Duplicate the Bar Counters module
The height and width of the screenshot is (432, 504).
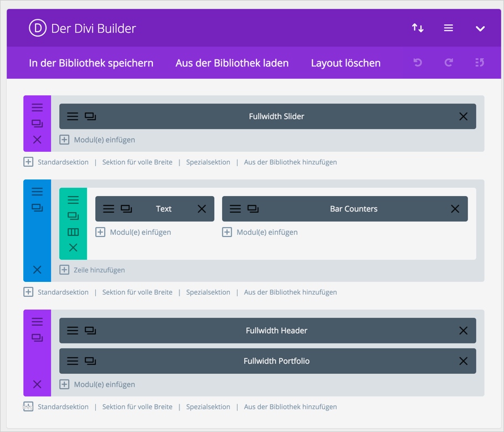[x=253, y=209]
